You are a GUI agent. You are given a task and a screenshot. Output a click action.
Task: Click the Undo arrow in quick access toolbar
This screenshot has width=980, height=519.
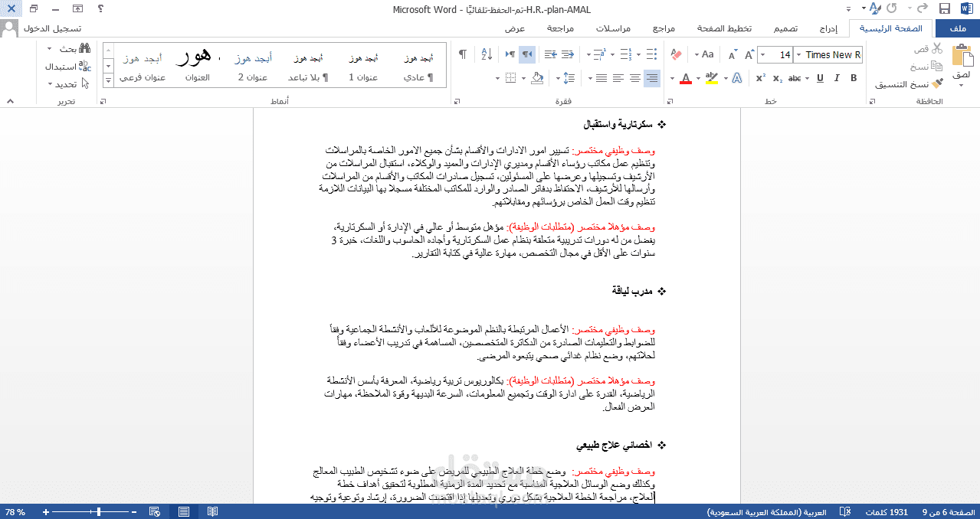coord(923,8)
